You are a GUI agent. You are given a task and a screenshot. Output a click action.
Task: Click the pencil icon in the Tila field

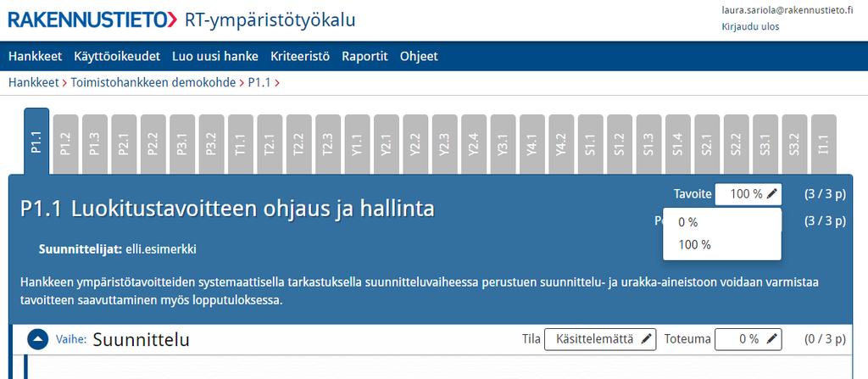646,339
